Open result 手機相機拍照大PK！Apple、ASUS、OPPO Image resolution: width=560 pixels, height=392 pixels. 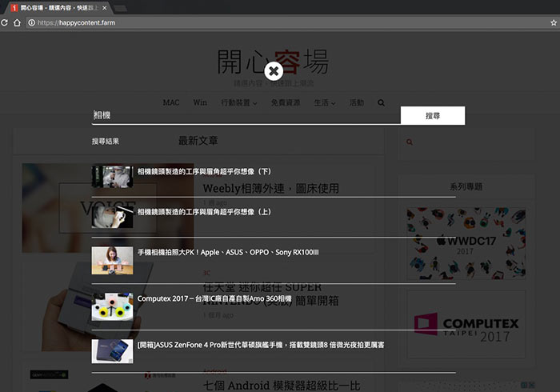(x=228, y=253)
